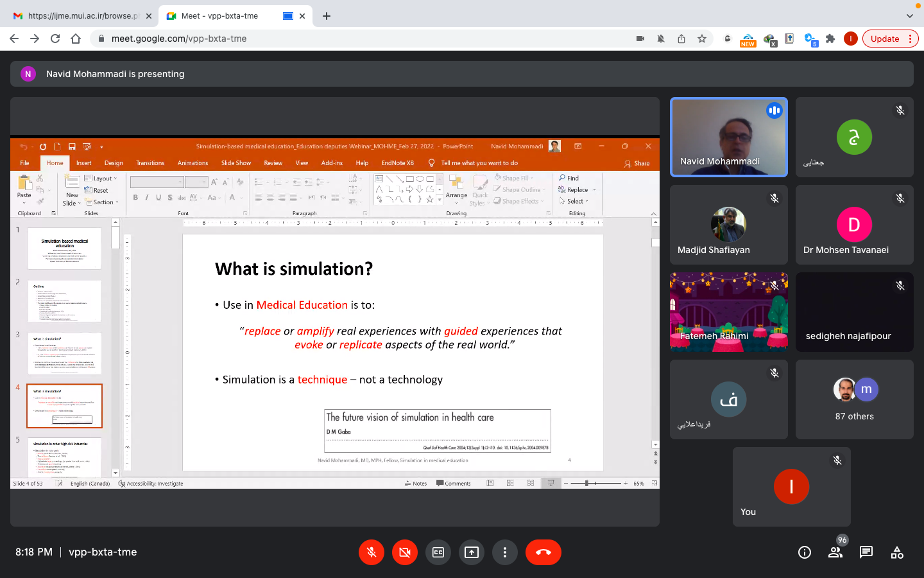Open the 87 others participant tile
924x578 pixels.
tap(854, 399)
